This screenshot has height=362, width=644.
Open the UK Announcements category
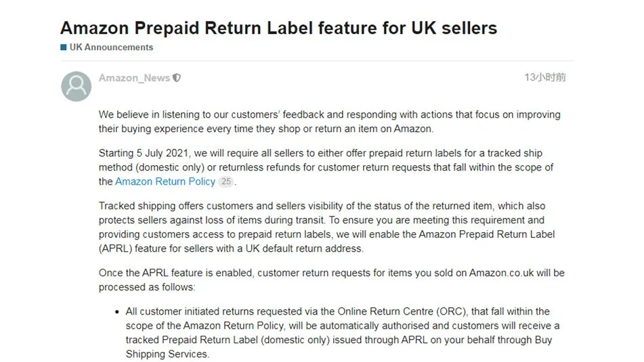111,47
